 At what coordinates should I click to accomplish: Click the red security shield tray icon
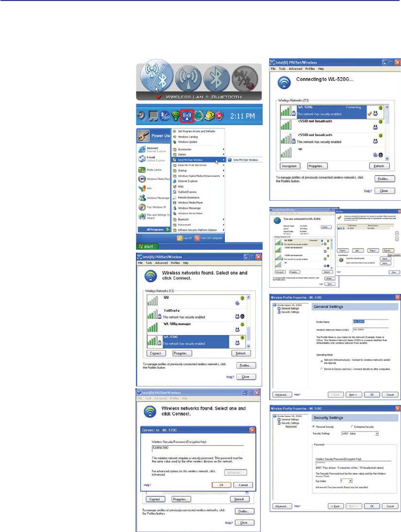(220, 116)
